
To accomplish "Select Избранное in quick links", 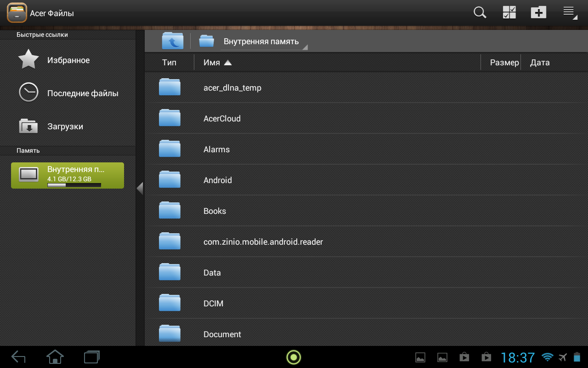I will (x=68, y=60).
